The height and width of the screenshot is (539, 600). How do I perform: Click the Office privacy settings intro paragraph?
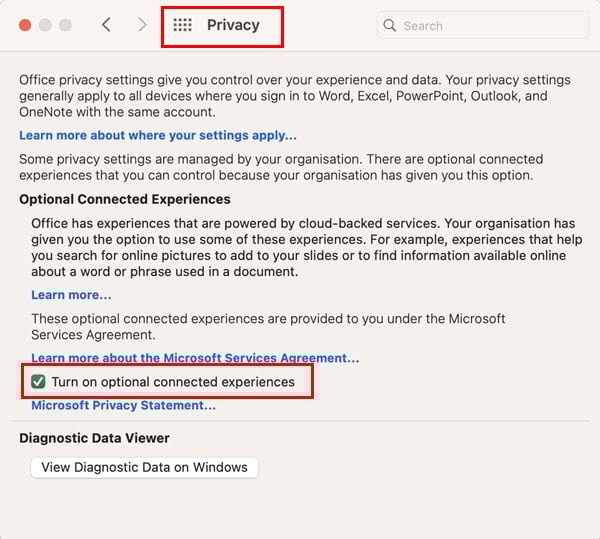click(x=295, y=96)
